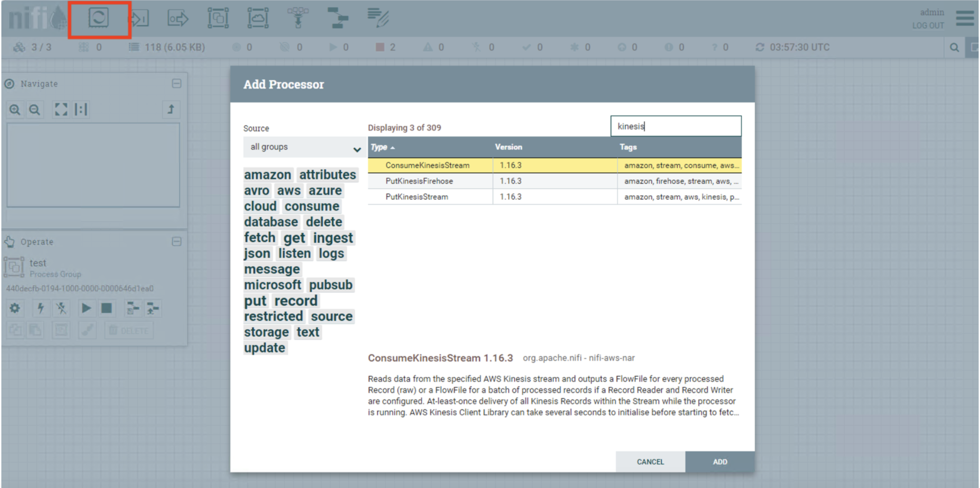
Task: Click the CANCEL button
Action: coord(650,462)
